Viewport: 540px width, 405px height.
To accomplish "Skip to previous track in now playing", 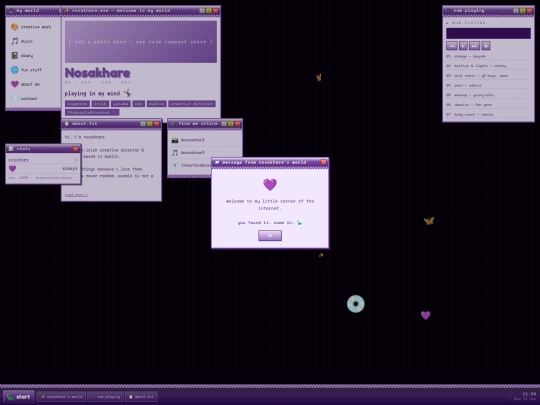I will coord(452,46).
